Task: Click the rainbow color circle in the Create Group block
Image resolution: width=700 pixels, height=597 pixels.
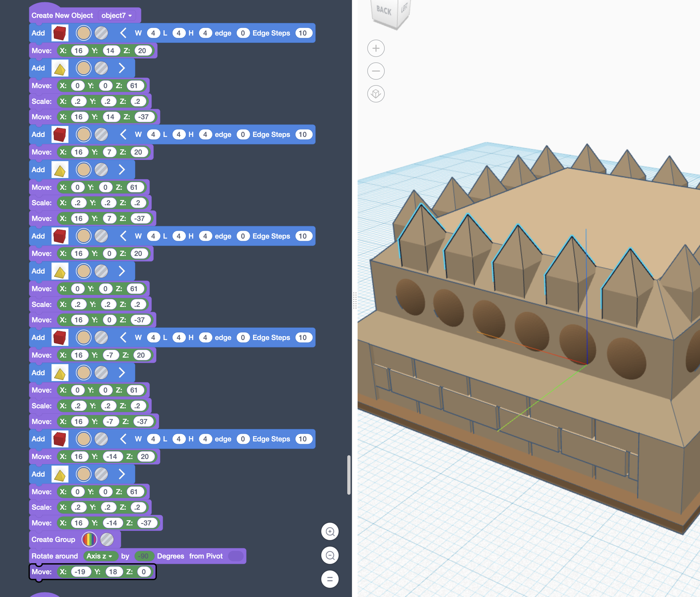Action: pos(89,540)
